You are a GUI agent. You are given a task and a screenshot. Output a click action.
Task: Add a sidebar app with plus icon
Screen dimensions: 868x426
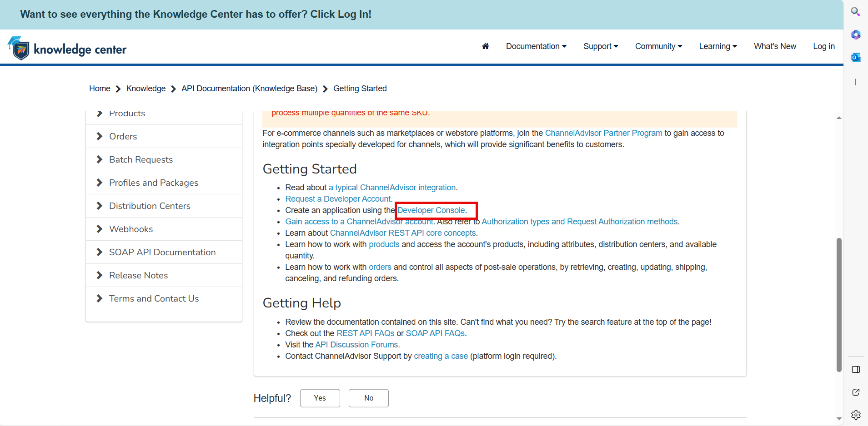point(855,82)
